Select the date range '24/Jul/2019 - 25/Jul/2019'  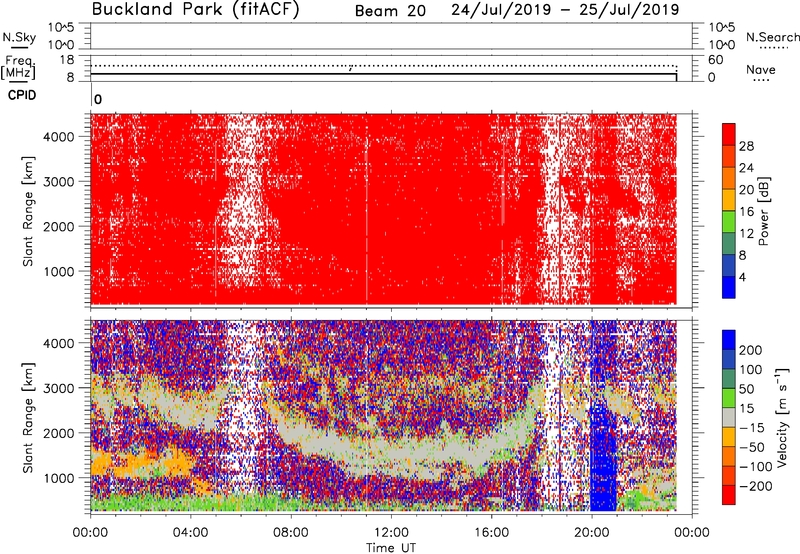[x=565, y=10]
